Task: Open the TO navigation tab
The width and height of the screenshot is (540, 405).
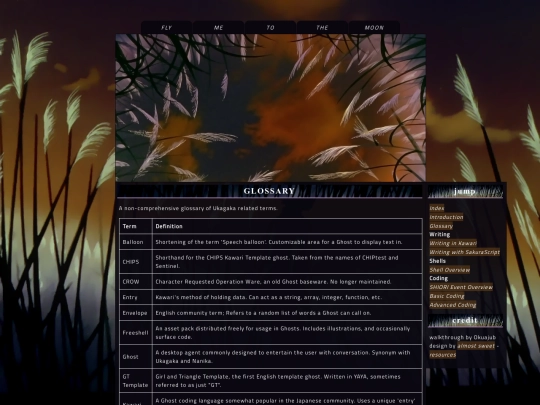Action: (x=270, y=28)
